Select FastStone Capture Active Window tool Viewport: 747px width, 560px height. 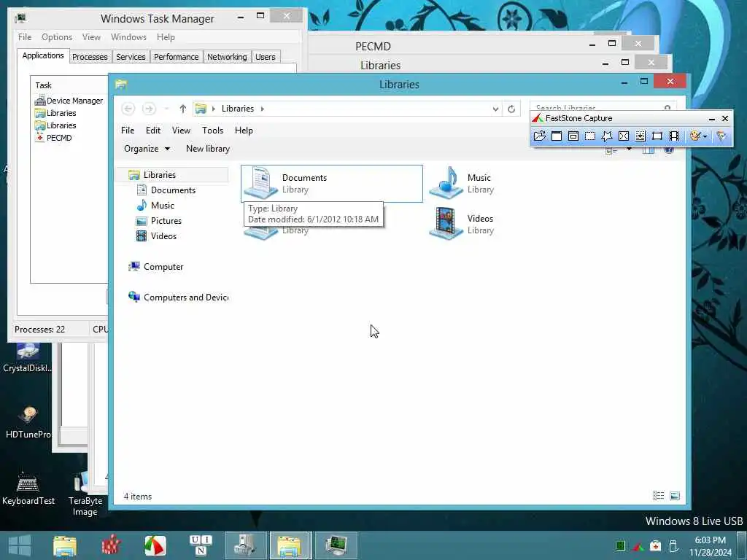pyautogui.click(x=557, y=136)
